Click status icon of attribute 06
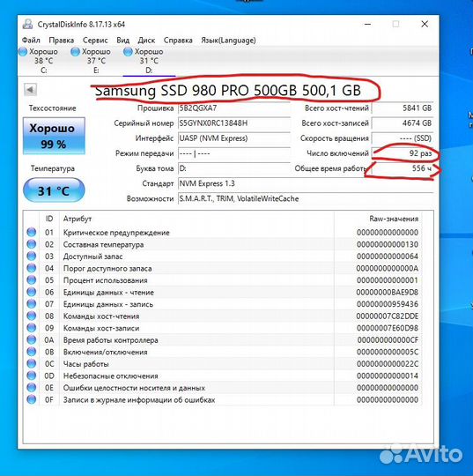Viewport: 473px width, 476px height. coord(31,292)
